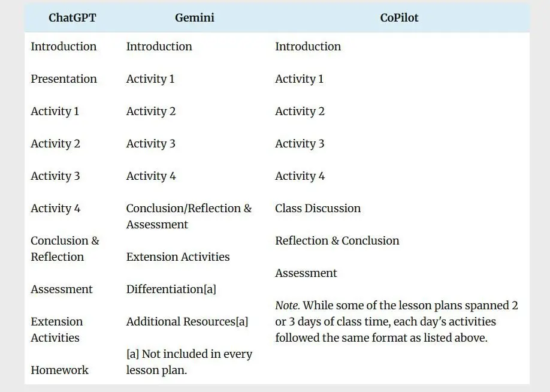The height and width of the screenshot is (392, 550).
Task: Select Reflection & Conclusion under CoPilot
Action: click(337, 240)
